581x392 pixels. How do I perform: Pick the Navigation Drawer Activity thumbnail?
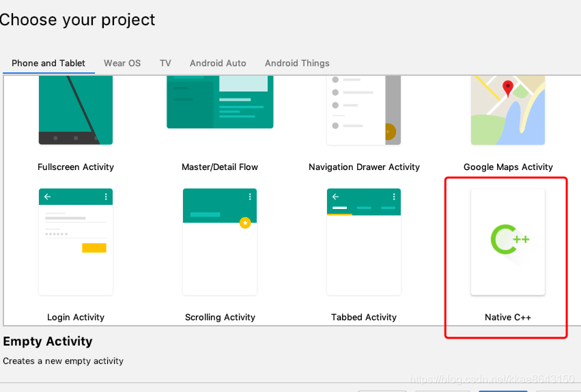coord(363,110)
